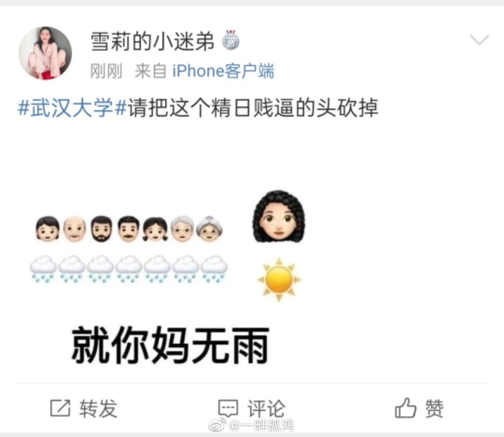Tap the comment speech bubble icon
The width and height of the screenshot is (504, 437).
(228, 409)
